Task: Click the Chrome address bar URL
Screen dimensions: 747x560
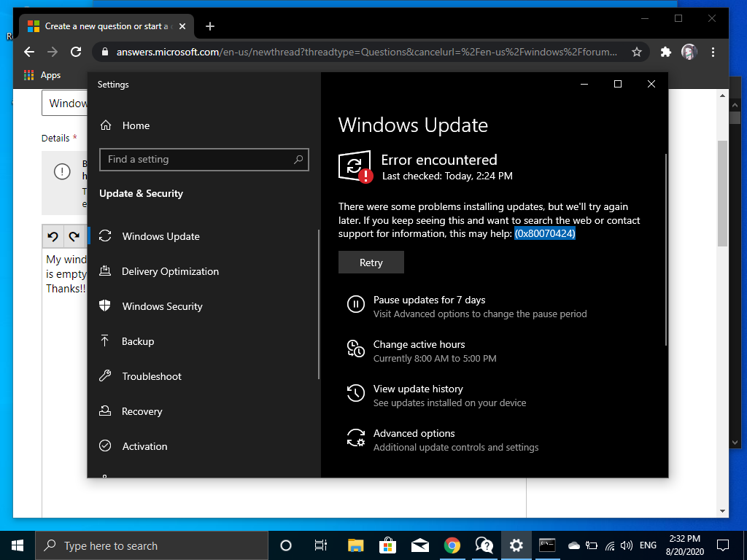Action: pyautogui.click(x=366, y=52)
